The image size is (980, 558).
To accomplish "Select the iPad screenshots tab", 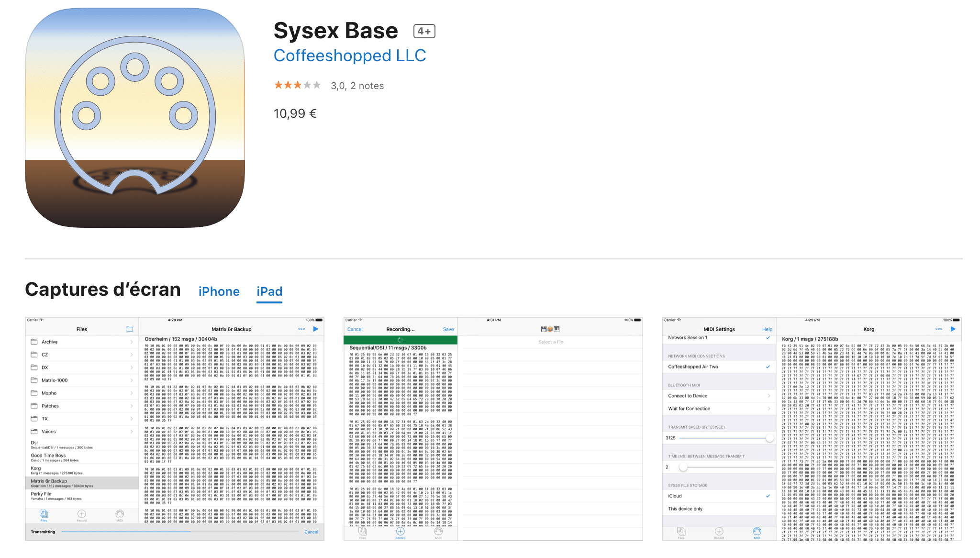I will [x=269, y=291].
